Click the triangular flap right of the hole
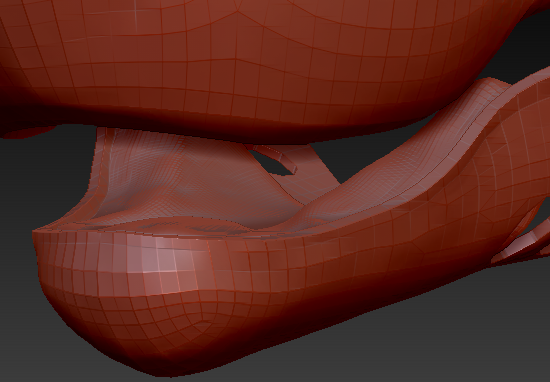This screenshot has width=550, height=382. pos(316,168)
